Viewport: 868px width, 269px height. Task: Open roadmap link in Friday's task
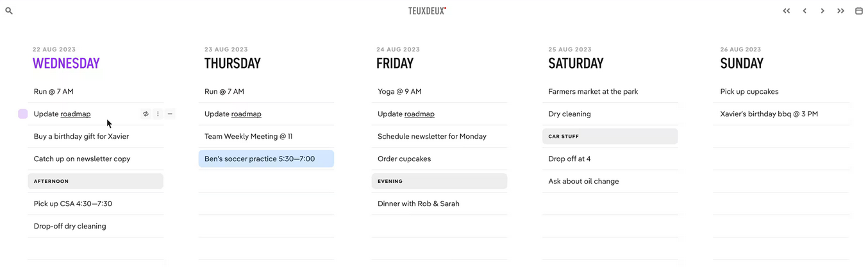[419, 114]
